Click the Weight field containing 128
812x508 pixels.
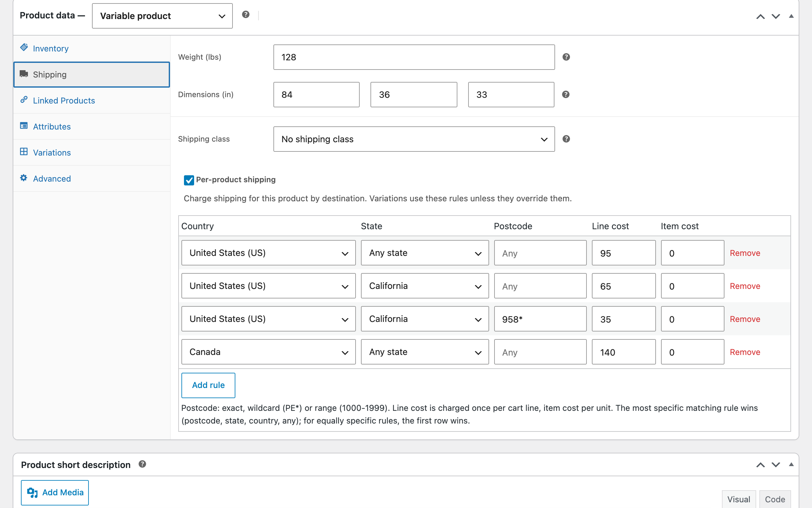(414, 57)
